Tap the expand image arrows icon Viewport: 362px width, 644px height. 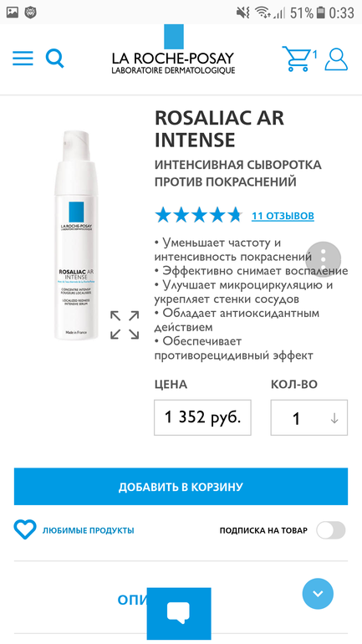pyautogui.click(x=125, y=325)
